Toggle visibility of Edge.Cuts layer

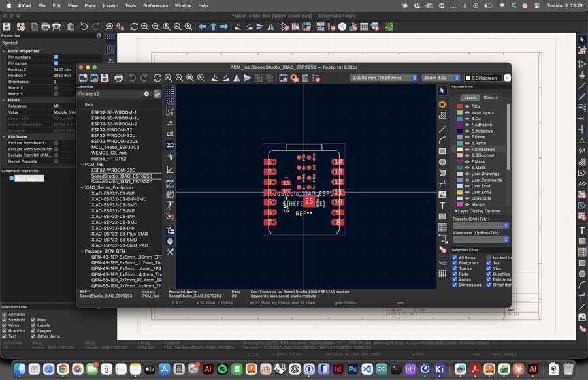pos(467,198)
